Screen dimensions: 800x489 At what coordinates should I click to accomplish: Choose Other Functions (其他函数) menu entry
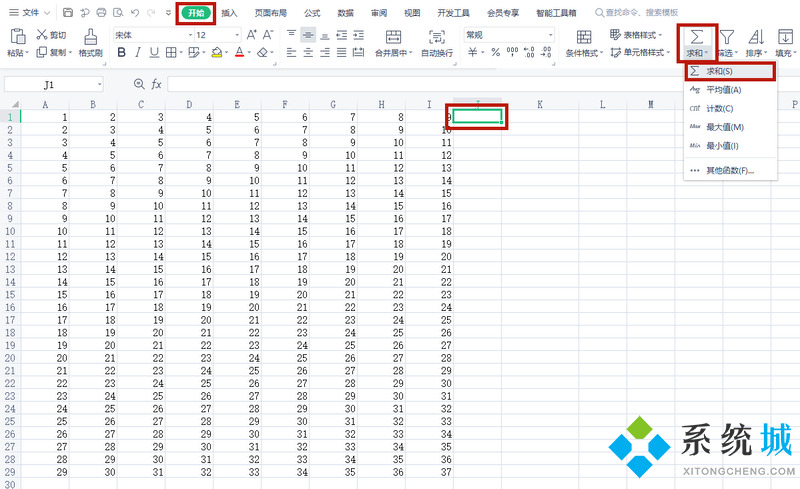(x=729, y=170)
